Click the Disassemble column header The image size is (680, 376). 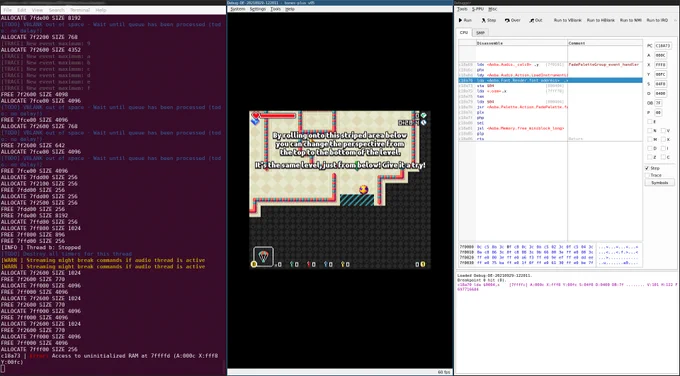click(522, 43)
